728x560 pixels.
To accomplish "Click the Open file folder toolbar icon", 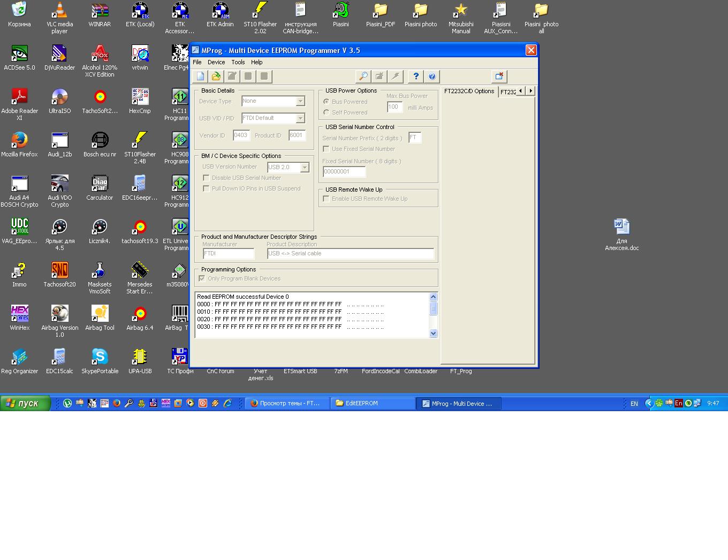I will 216,77.
